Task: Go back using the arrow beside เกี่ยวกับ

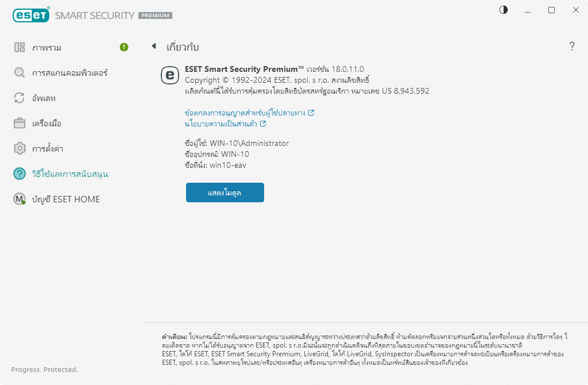Action: [x=154, y=47]
